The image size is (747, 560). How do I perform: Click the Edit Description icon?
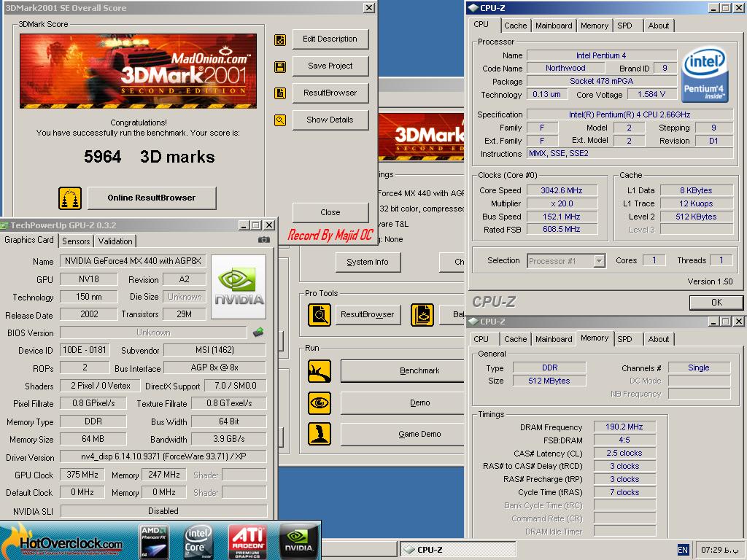[x=280, y=40]
